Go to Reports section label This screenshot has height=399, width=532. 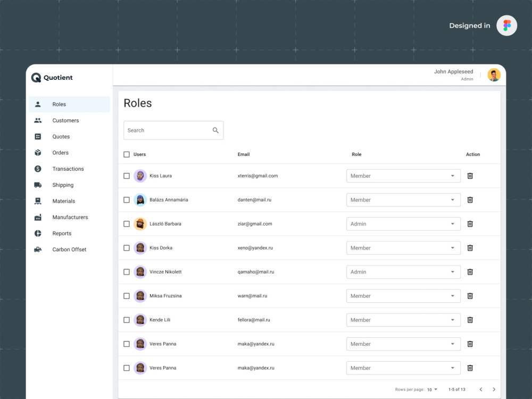[x=62, y=234]
